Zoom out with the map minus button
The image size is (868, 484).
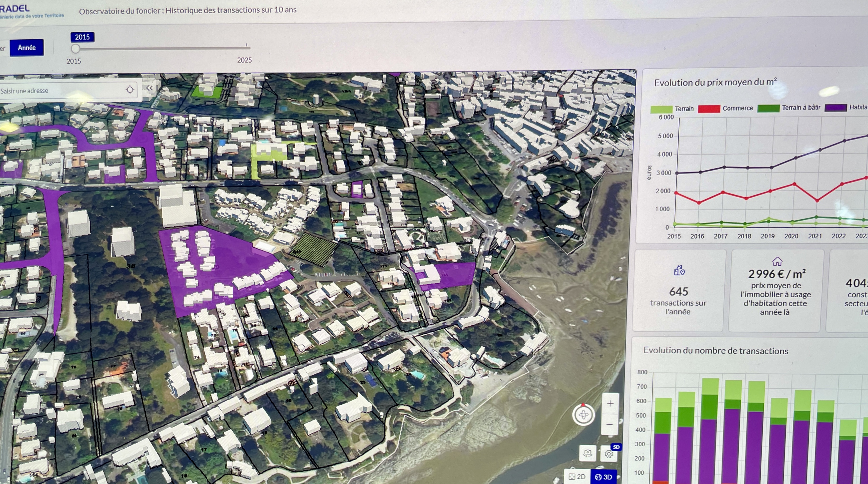pyautogui.click(x=609, y=424)
